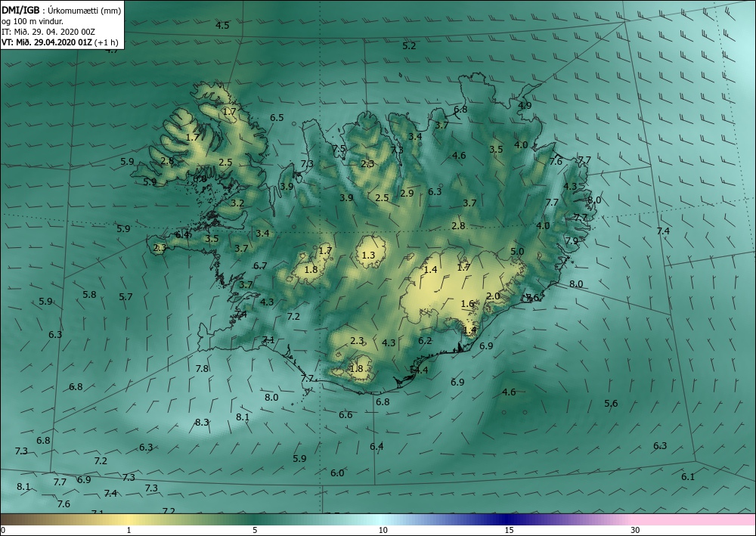Viewport: 756px width, 536px height.
Task: Click the legend title 'DMI/IGB : Úrkomumætti (mm)'
Action: coord(61,10)
